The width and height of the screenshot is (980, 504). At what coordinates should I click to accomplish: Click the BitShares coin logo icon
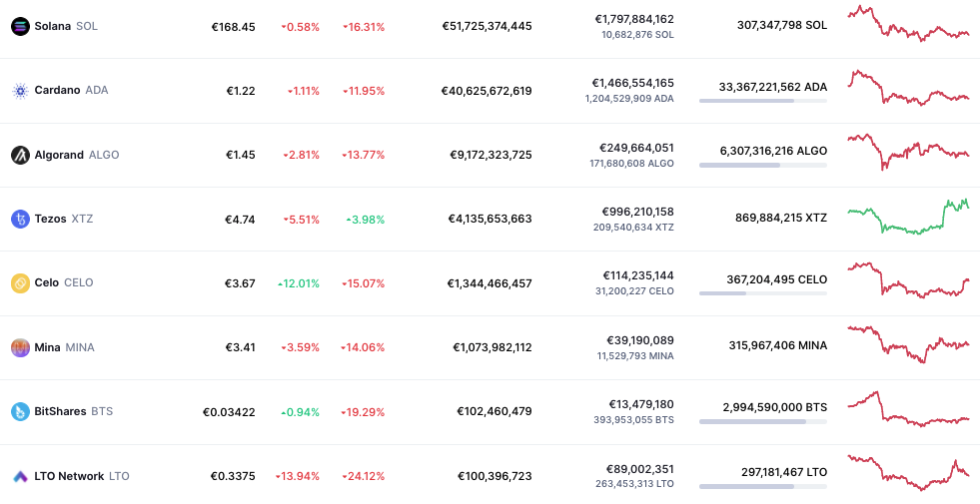point(21,411)
